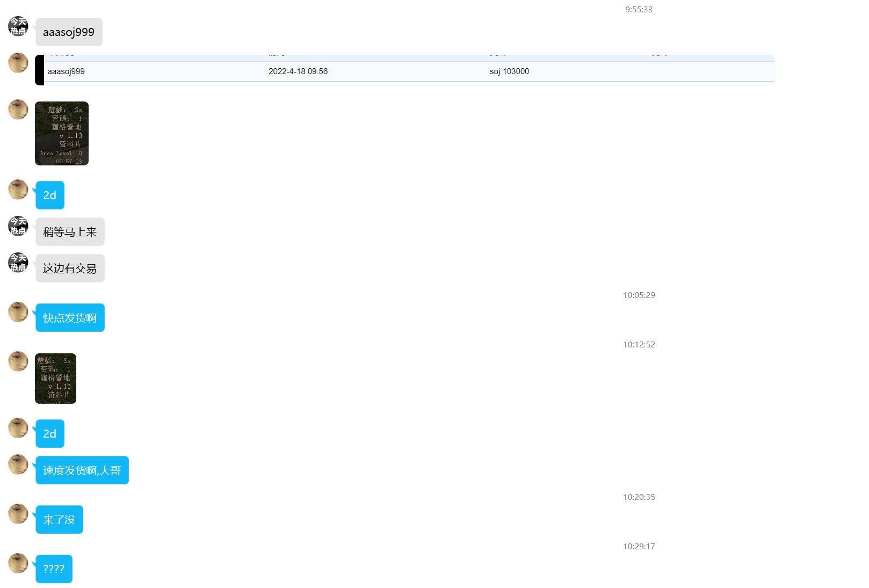
Task: Click the avatar beside the aaasoj999 message
Action: tap(18, 26)
